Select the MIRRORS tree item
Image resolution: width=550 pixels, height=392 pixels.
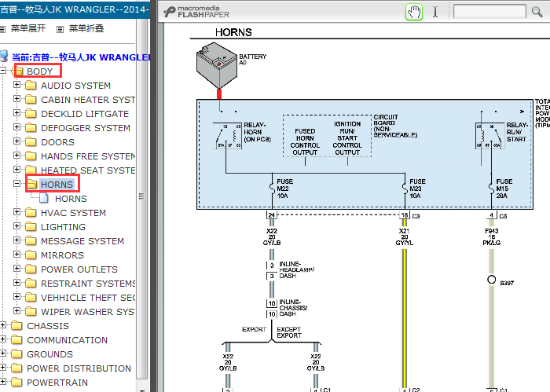[x=62, y=255]
